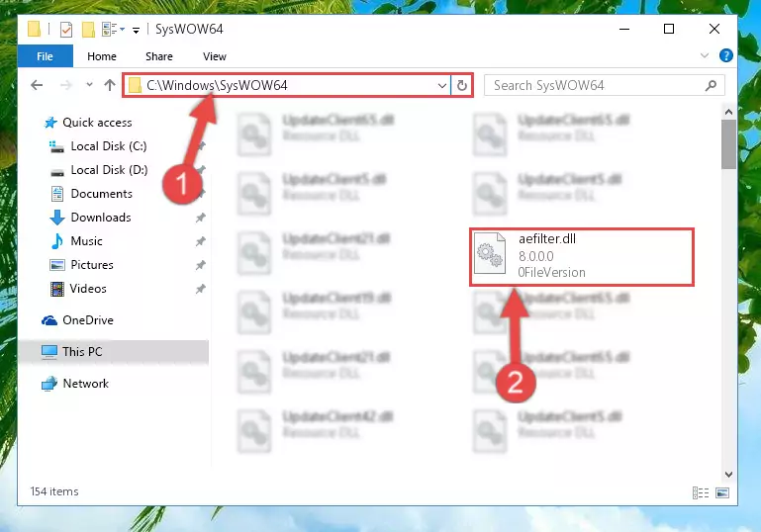Go forward with the right arrow
The width and height of the screenshot is (761, 532).
(x=66, y=85)
